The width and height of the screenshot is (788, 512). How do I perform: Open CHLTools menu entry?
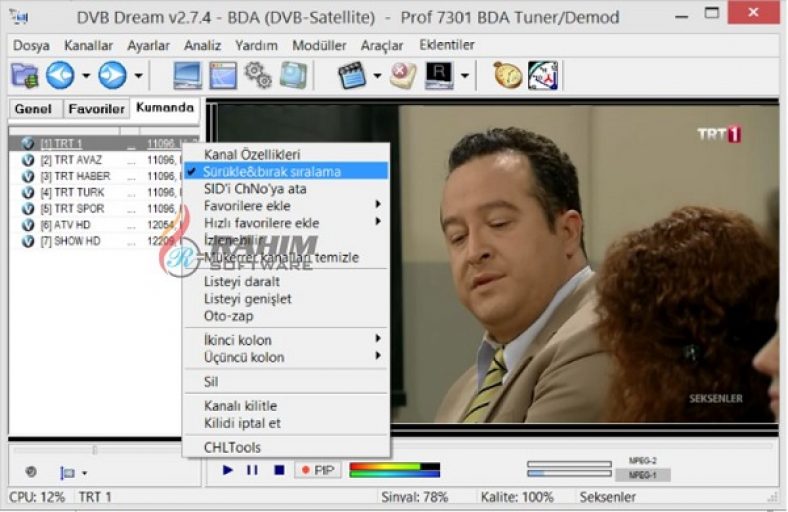point(286,447)
